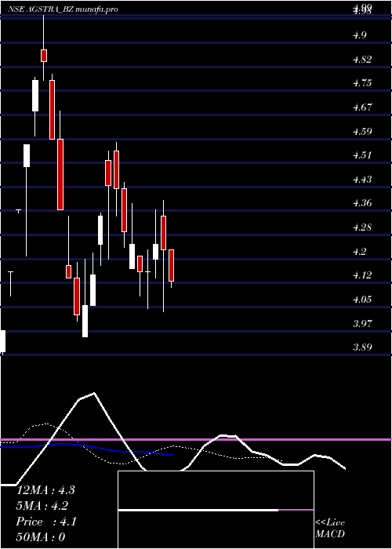Select the 3.89 price axis label
This screenshot has width=392, height=549.
pos(362,347)
